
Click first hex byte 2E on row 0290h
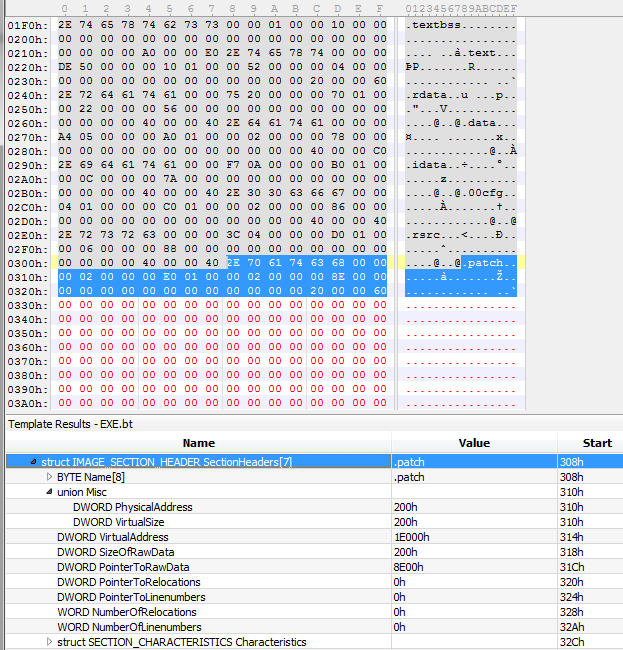click(65, 165)
